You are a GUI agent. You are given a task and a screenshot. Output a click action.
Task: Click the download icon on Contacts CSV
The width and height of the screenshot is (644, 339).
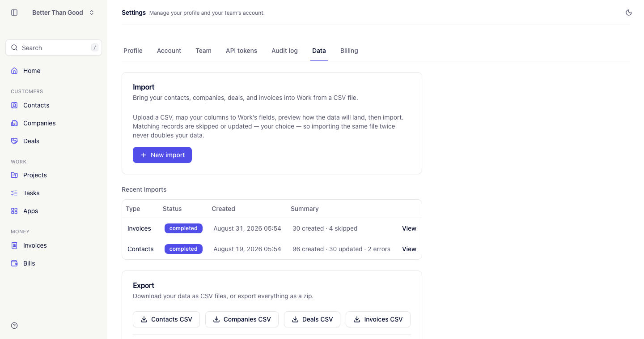coord(144,319)
